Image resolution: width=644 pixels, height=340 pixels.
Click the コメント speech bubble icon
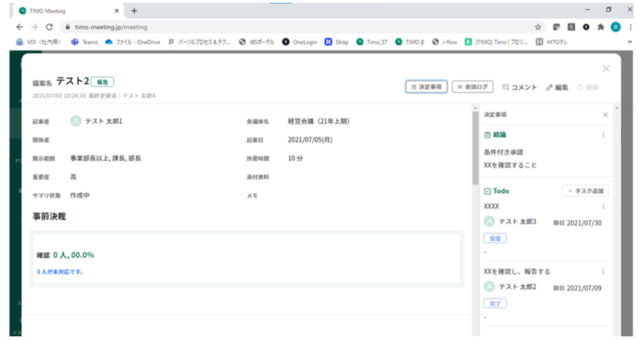click(x=506, y=87)
